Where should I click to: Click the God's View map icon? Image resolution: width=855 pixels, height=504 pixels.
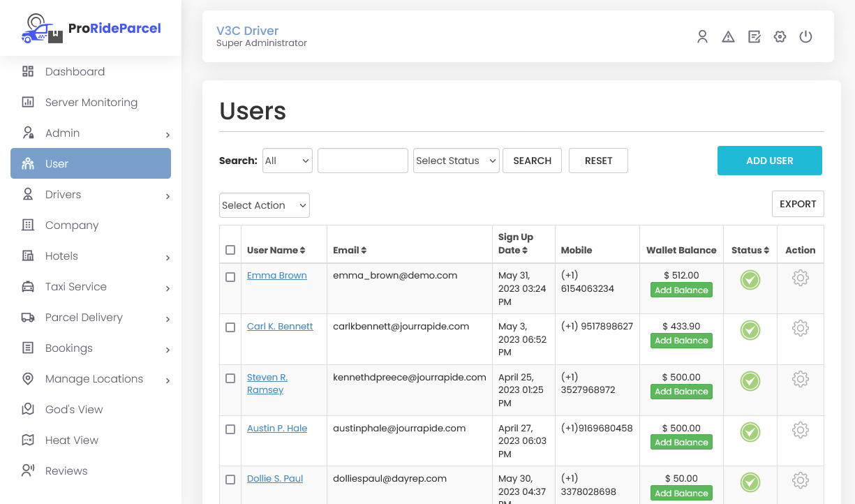tap(28, 409)
